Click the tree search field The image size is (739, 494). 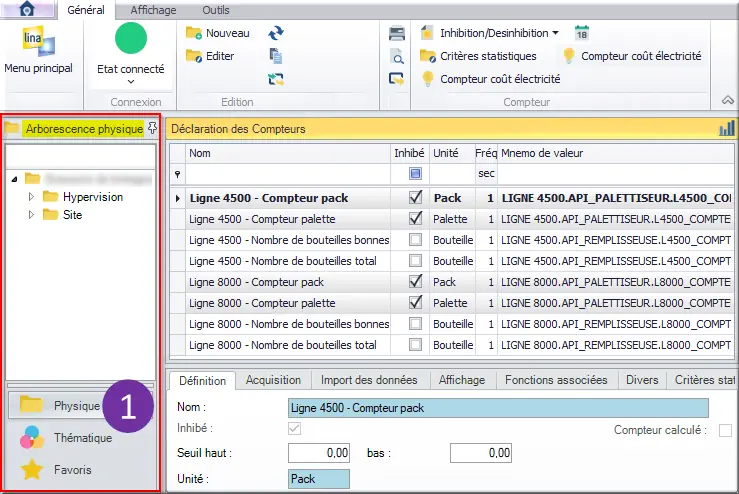[x=81, y=157]
